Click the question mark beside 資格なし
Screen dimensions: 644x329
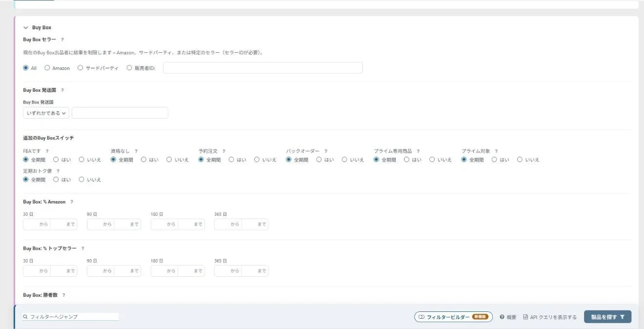tap(136, 151)
